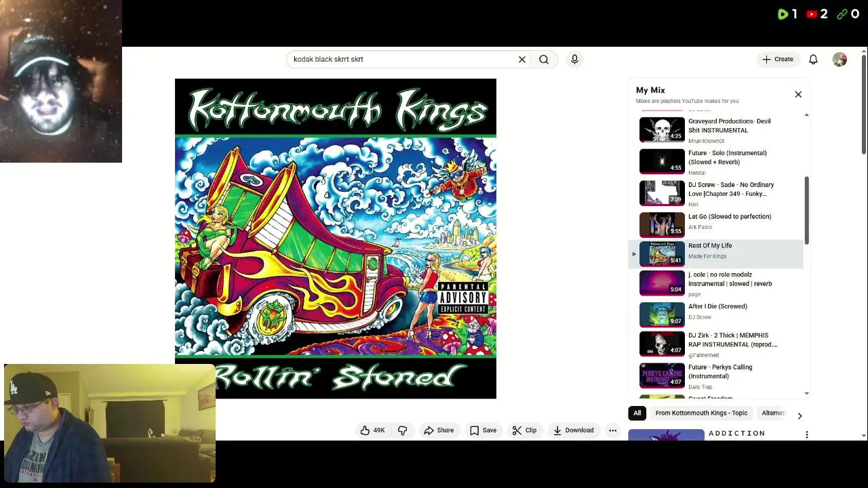Viewport: 868px width, 488px height.
Task: Click the magnifier search button
Action: tap(544, 60)
